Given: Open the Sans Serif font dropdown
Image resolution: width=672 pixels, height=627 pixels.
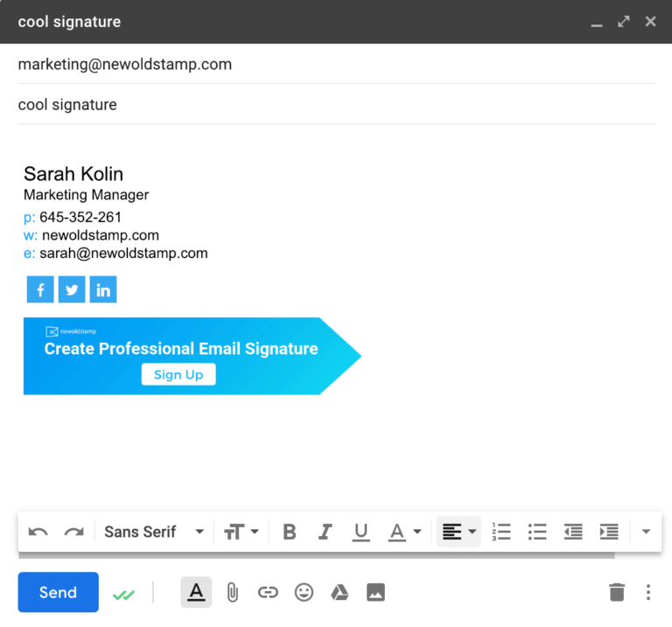Looking at the screenshot, I should click(153, 532).
